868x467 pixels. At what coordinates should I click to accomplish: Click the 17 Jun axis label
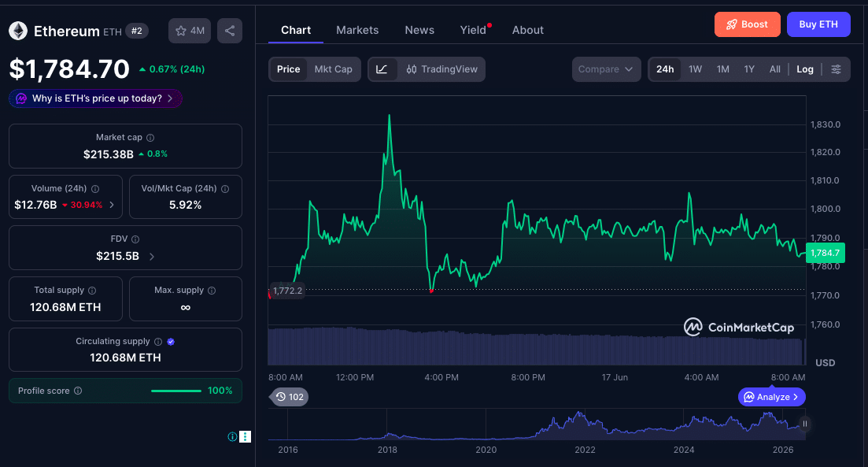click(x=615, y=377)
